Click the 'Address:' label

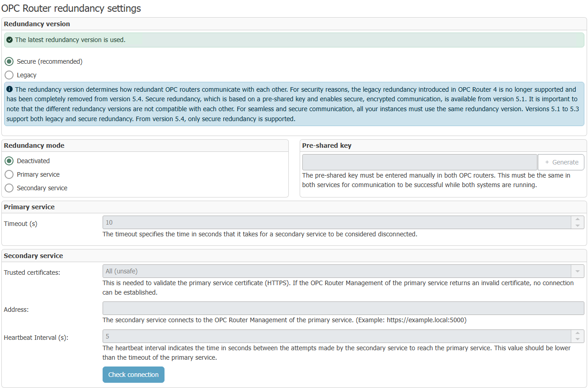point(16,310)
